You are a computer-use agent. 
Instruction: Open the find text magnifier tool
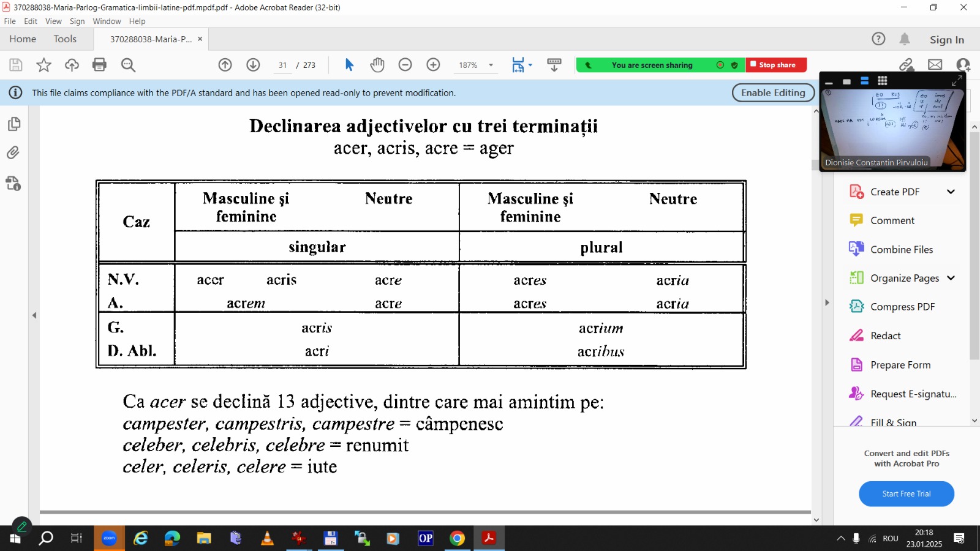128,65
